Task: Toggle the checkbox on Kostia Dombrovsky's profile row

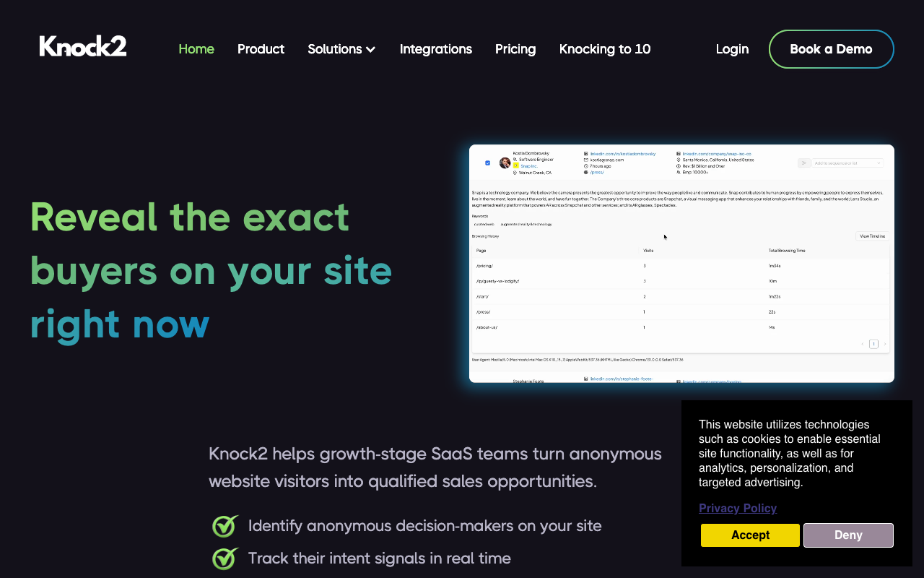Action: click(x=487, y=163)
